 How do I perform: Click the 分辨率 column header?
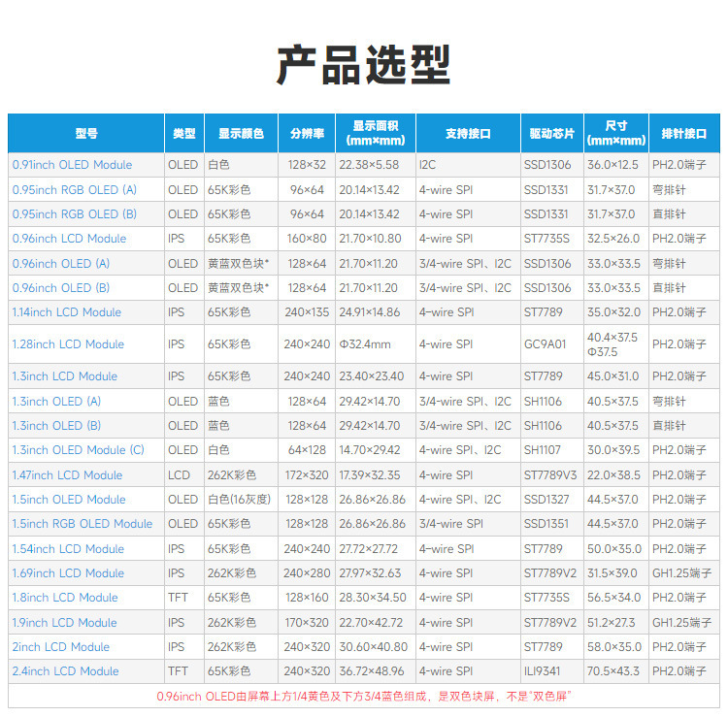pos(307,134)
